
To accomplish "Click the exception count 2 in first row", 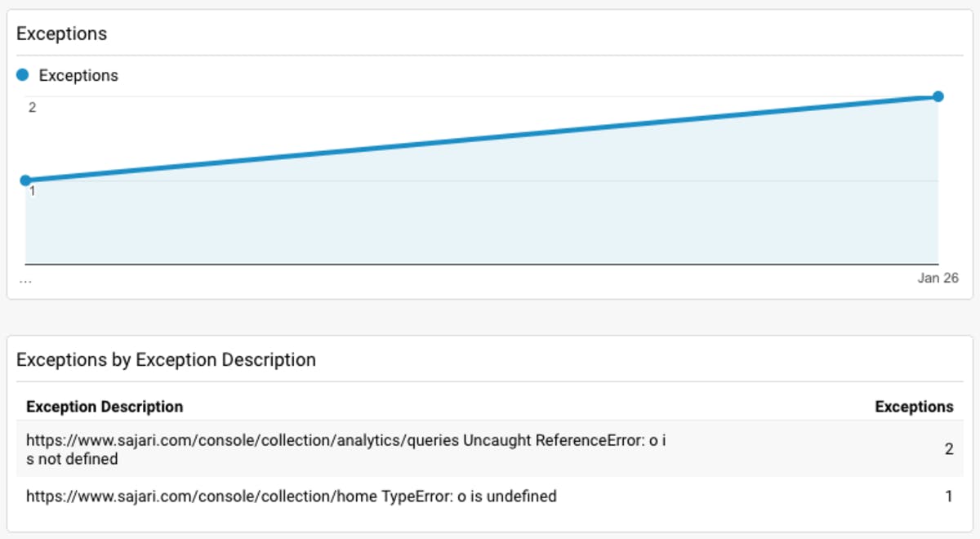I will (x=949, y=449).
